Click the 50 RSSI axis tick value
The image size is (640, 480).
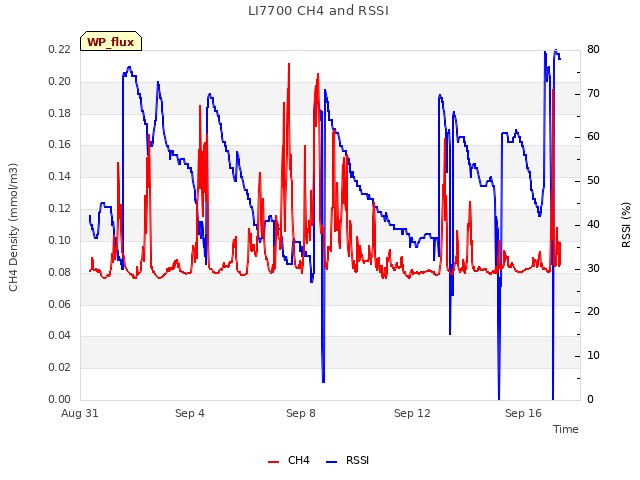click(x=593, y=180)
